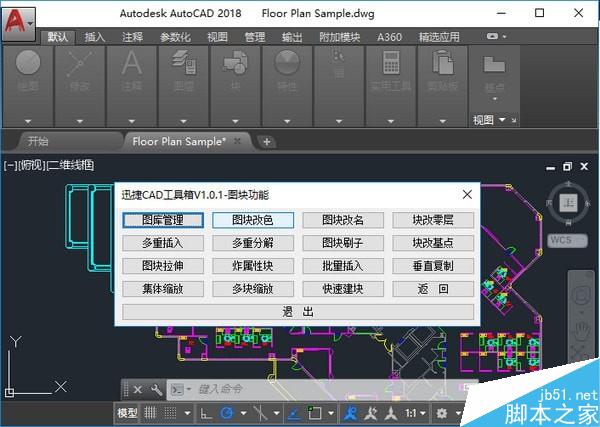Add a new drawing tab with plus icon
This screenshot has width=600, height=427.
pos(267,142)
